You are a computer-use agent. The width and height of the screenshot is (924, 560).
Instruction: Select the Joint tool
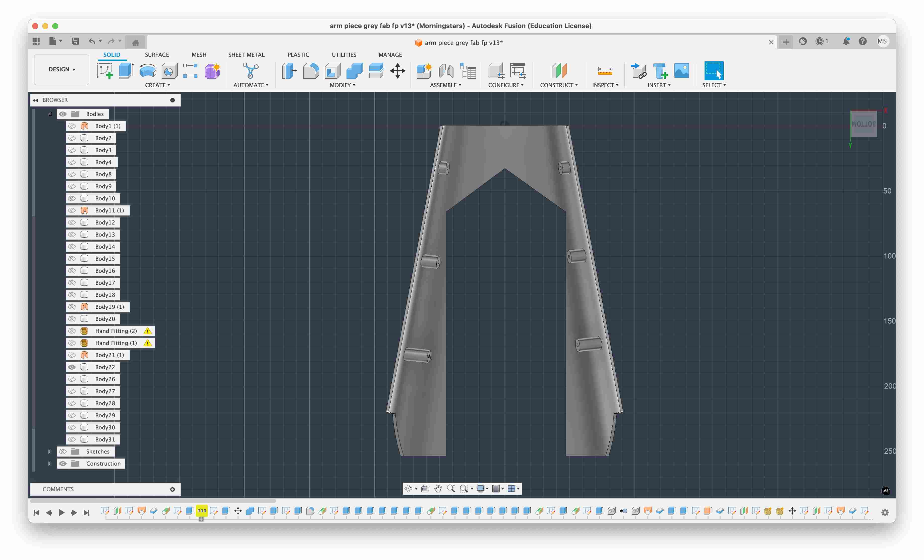pos(446,71)
